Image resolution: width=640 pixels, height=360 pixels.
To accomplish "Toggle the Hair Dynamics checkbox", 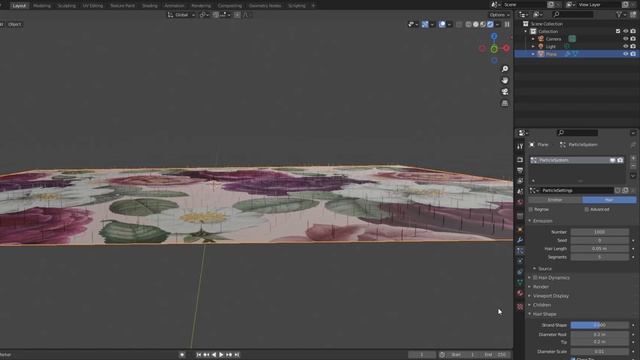I will tap(535, 278).
